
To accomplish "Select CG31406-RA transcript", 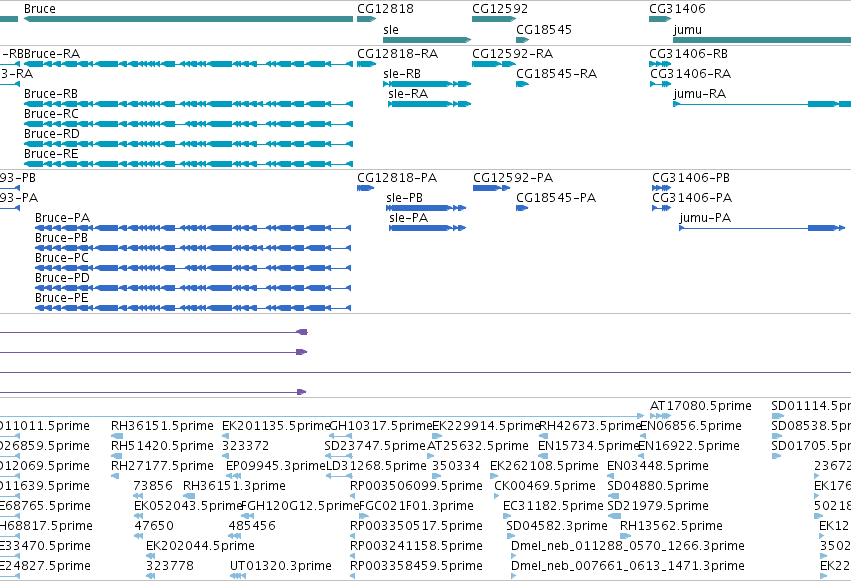I will pyautogui.click(x=661, y=84).
